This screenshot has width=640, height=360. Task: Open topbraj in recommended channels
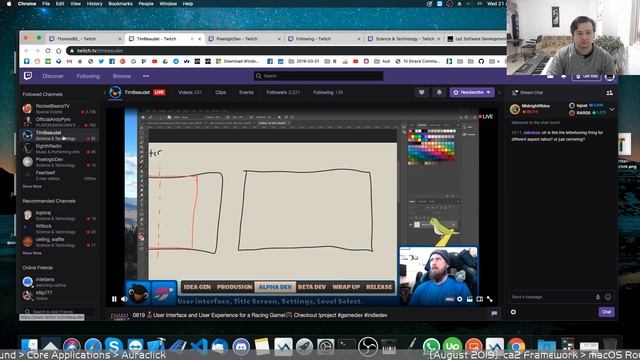[x=59, y=216]
